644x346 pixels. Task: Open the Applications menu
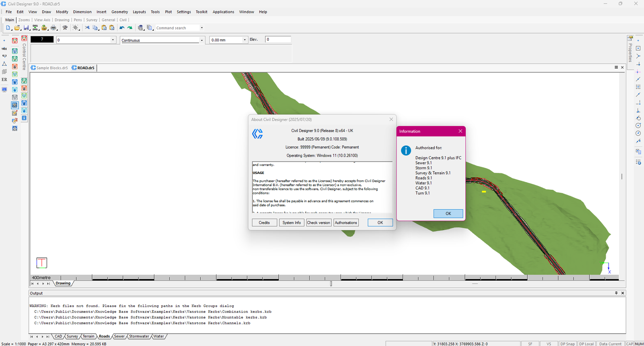click(x=223, y=12)
